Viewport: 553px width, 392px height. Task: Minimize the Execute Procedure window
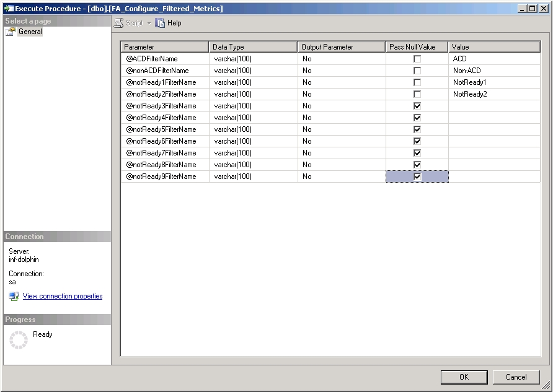(523, 9)
